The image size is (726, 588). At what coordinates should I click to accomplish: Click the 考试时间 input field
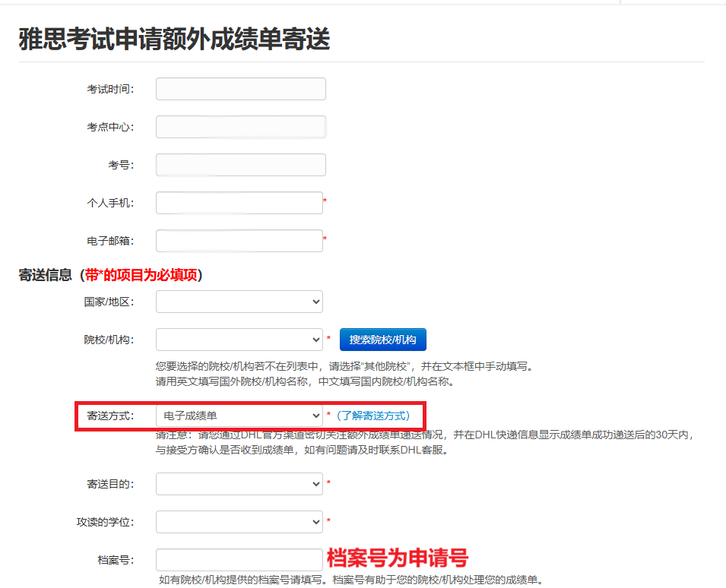click(x=240, y=89)
